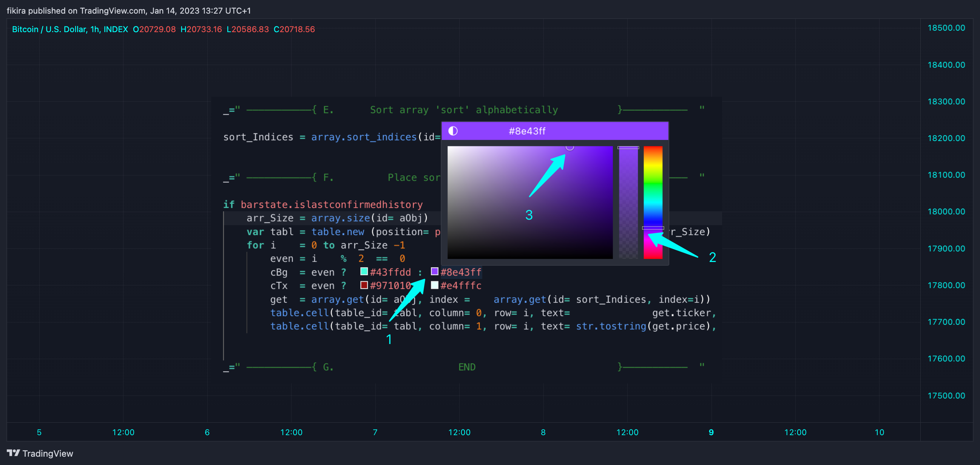Click the 17800.00 price axis label

(946, 285)
